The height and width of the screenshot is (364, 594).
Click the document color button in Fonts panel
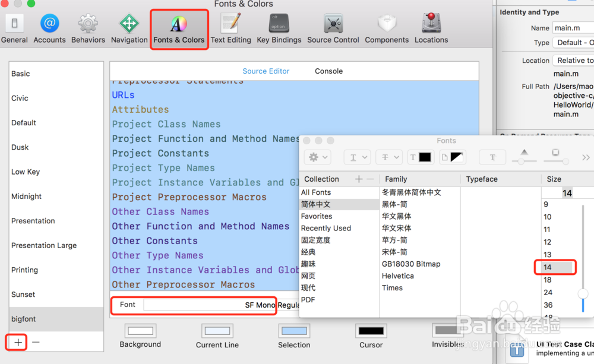click(x=452, y=157)
